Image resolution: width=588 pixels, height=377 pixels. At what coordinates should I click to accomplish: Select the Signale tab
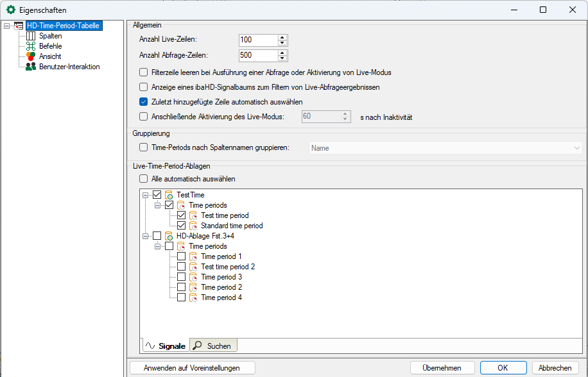tap(166, 346)
